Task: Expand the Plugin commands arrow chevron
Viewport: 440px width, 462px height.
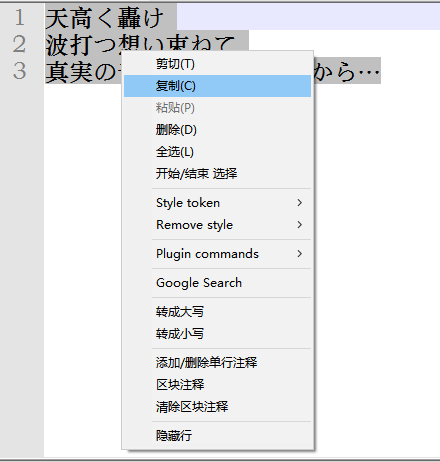Action: pos(299,254)
